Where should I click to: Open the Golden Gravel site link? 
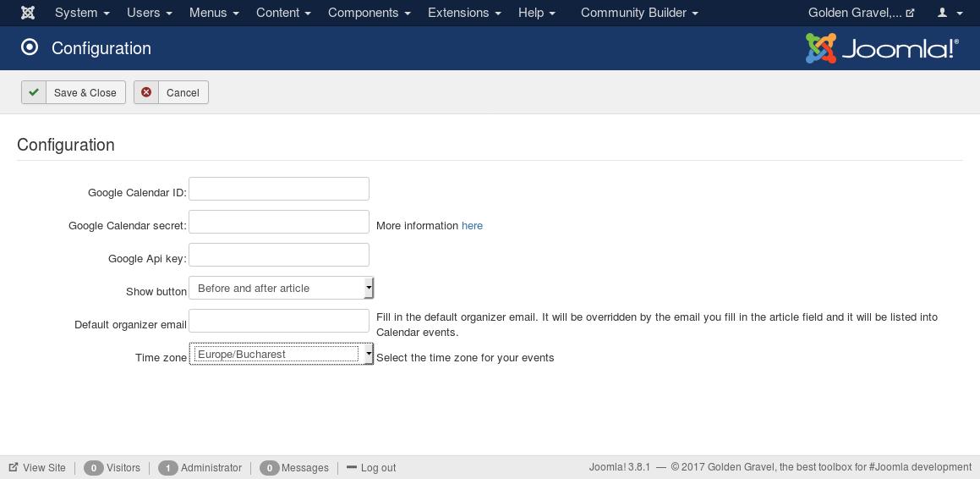point(862,13)
